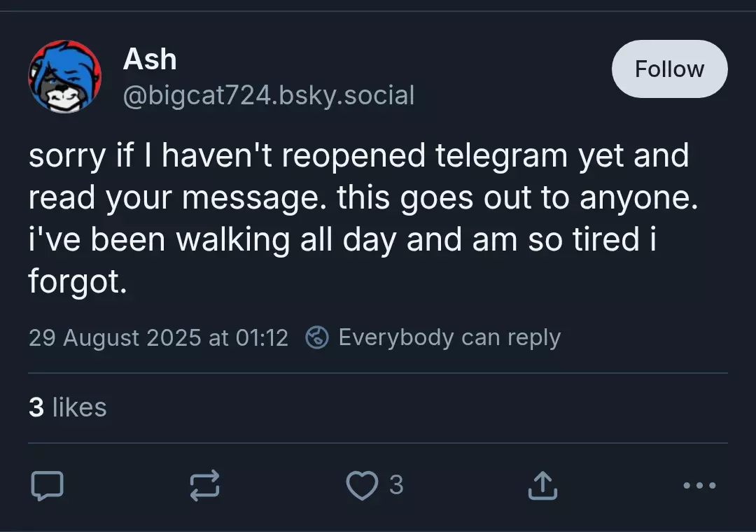Screen dimensions: 756x532
Task: Repost Ash's post using the repost icon
Action: click(x=205, y=485)
